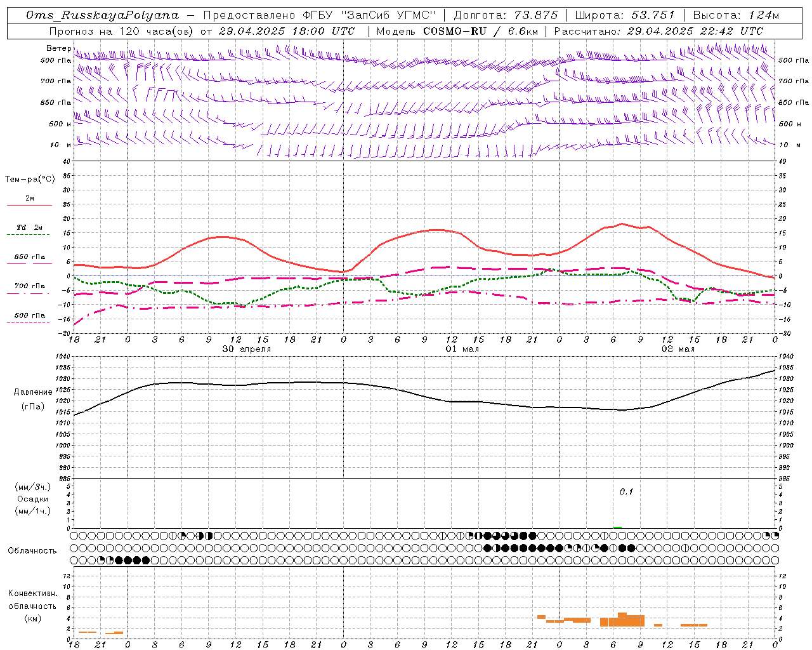Click the '500 гПа' temperature legend entry
The height and width of the screenshot is (650, 812).
(30, 315)
